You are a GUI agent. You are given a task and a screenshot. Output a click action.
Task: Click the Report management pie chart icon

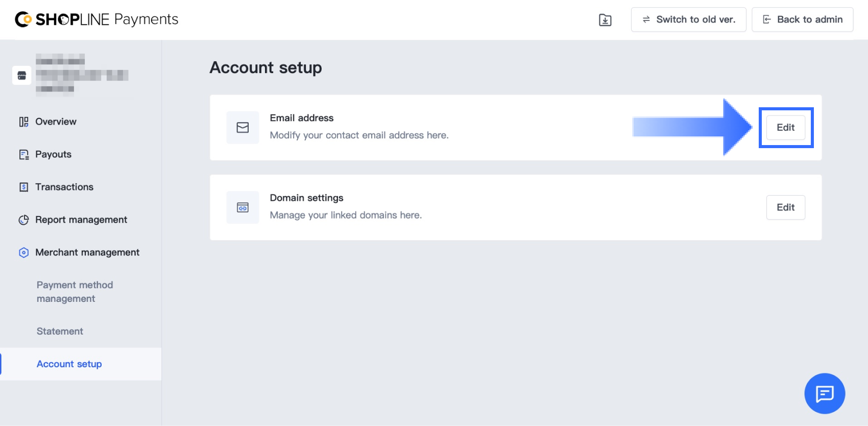tap(23, 220)
